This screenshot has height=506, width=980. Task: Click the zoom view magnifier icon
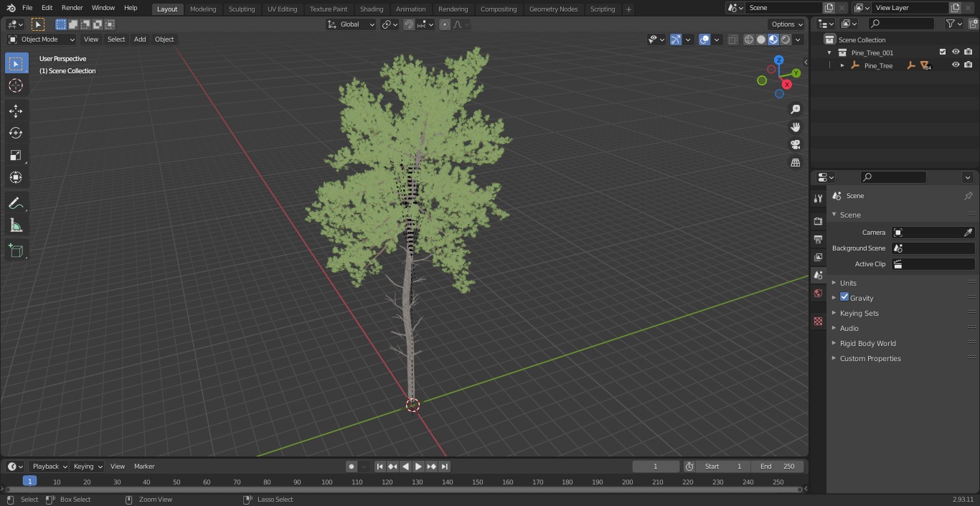click(x=795, y=109)
